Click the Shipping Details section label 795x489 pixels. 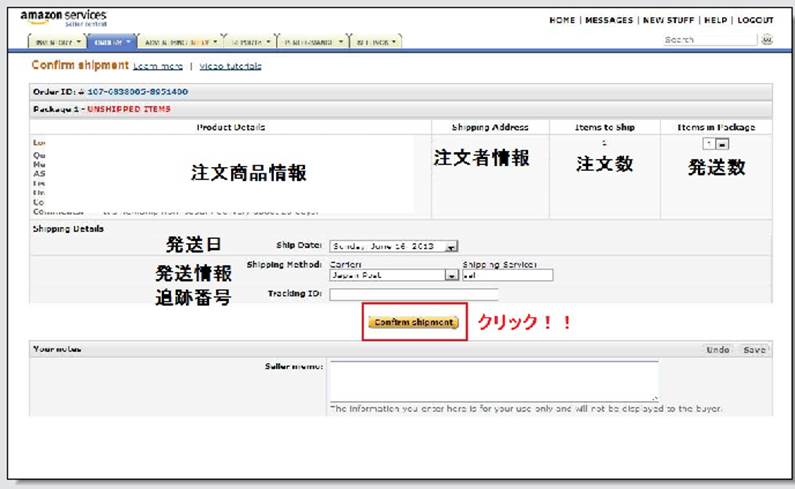pyautogui.click(x=68, y=229)
